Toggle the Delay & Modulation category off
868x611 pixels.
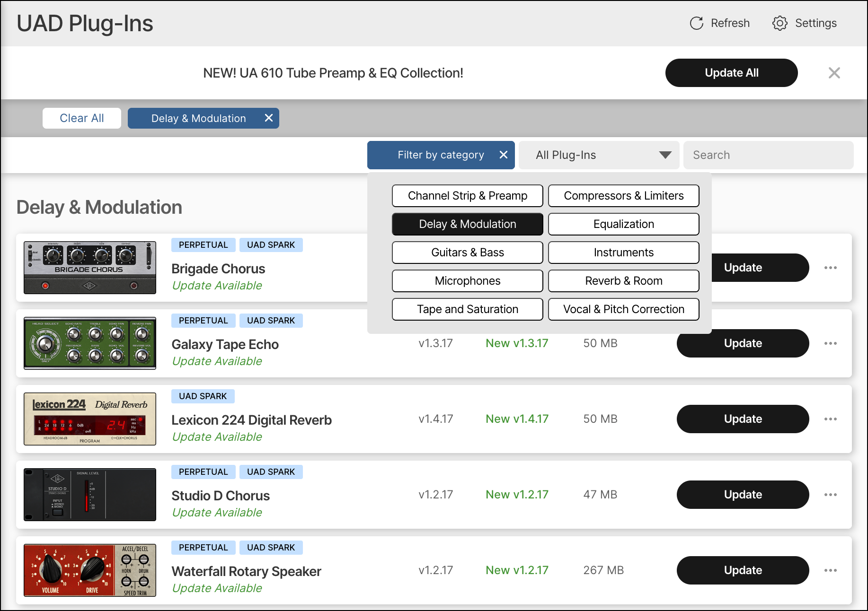pyautogui.click(x=467, y=224)
